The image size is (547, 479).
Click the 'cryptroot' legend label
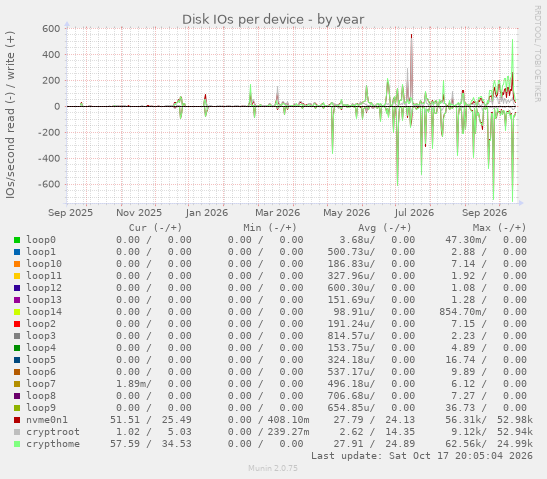[x=53, y=432]
